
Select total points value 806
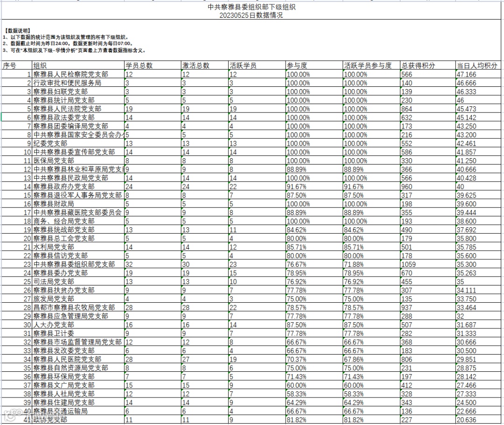tap(428, 360)
